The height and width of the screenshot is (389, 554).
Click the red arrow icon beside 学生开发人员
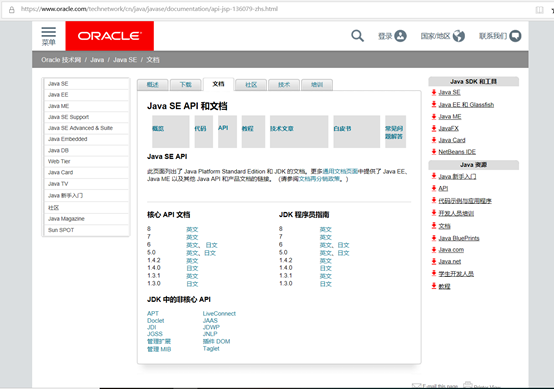coord(434,273)
